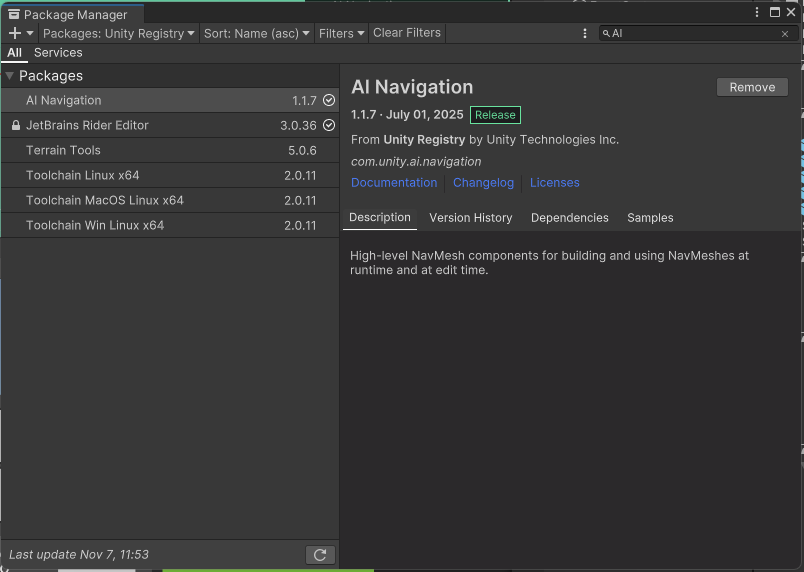The image size is (804, 572).
Task: Click the AI Navigation title heading
Action: click(x=412, y=87)
